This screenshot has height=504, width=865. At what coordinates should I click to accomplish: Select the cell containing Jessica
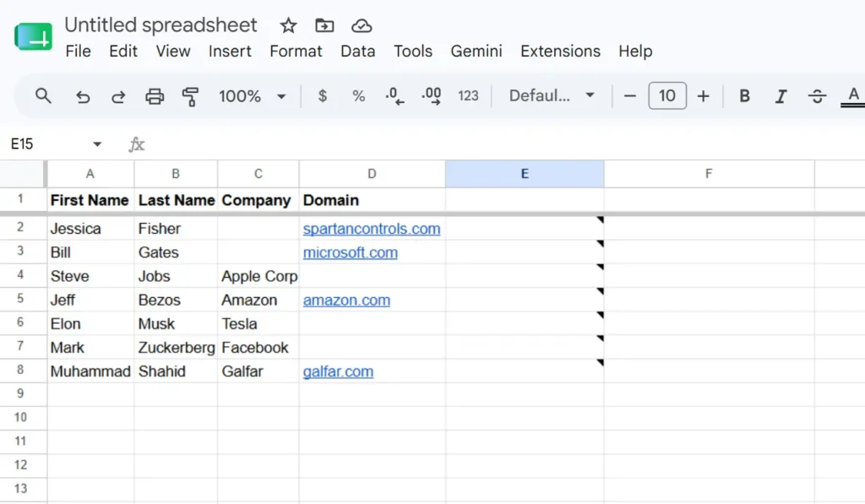click(x=90, y=228)
